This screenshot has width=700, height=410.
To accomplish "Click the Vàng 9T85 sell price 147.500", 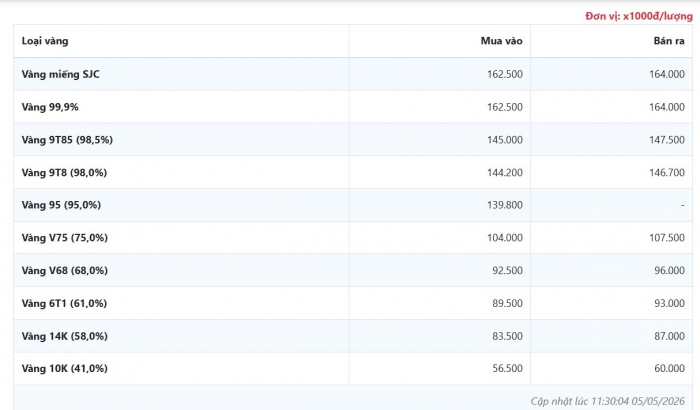I will (x=667, y=140).
